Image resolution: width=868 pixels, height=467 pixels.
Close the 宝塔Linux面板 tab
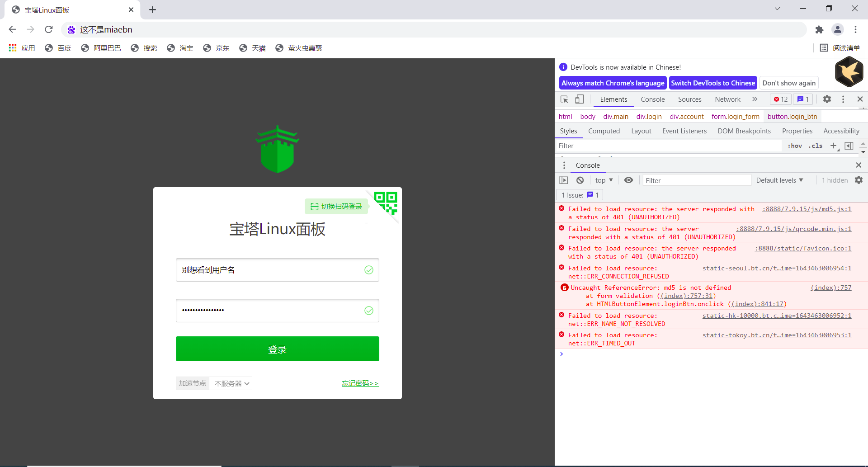pos(131,9)
